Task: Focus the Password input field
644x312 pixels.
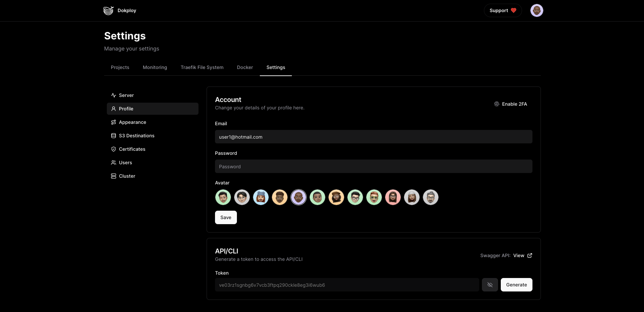Action: click(x=373, y=166)
